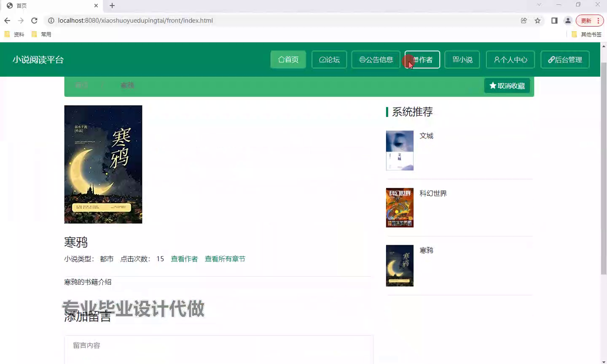The height and width of the screenshot is (364, 607).
Task: Focus the 留言内容 comment text field
Action: (x=219, y=350)
